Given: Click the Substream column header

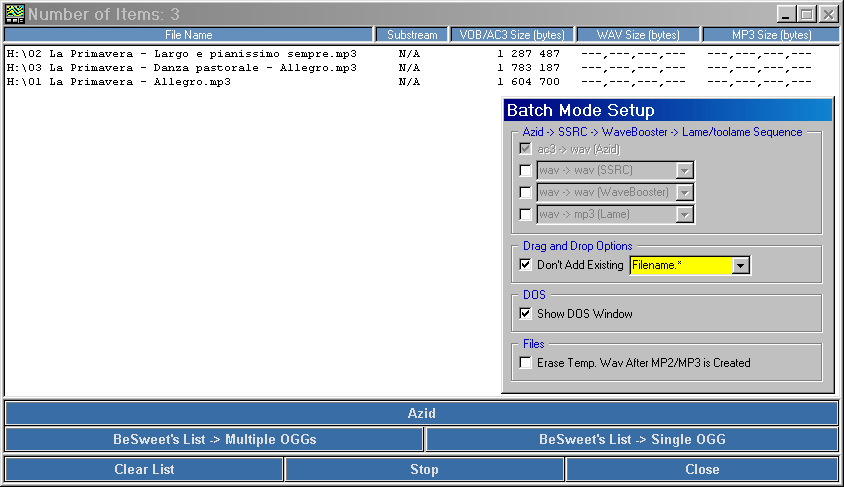Looking at the screenshot, I should point(412,35).
